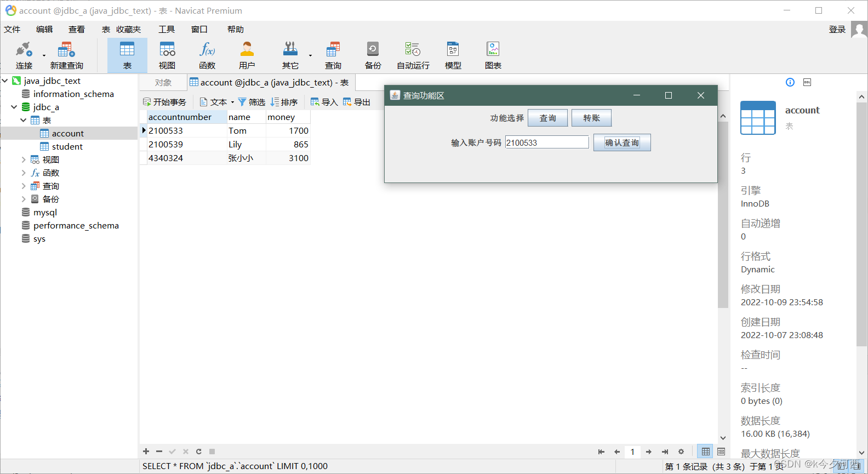The width and height of the screenshot is (868, 474).
Task: Collapse the java_jdbc_text connection
Action: [x=4, y=81]
